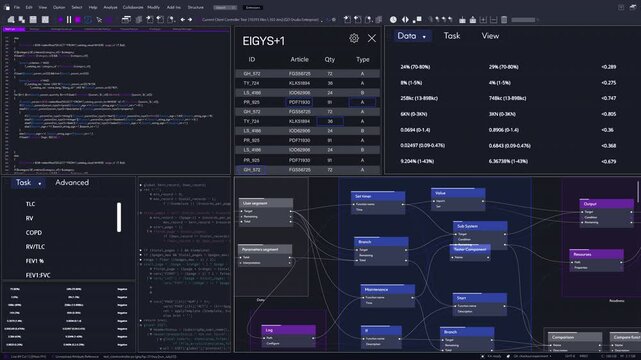Click the plus box icon in toolbar

pyautogui.click(x=483, y=20)
